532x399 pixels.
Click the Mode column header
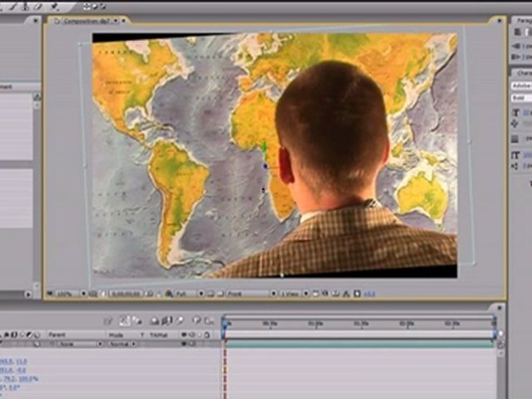[115, 335]
